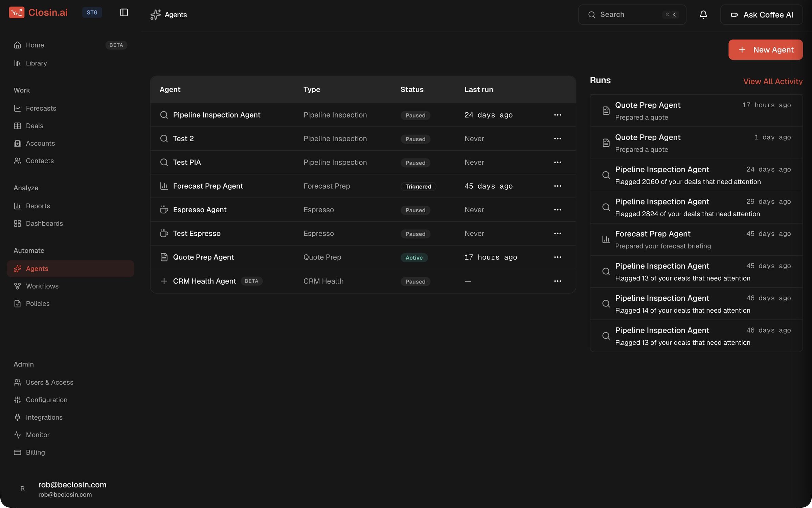Open Forecasts page
Viewport: 812px width, 508px height.
pyautogui.click(x=70, y=108)
